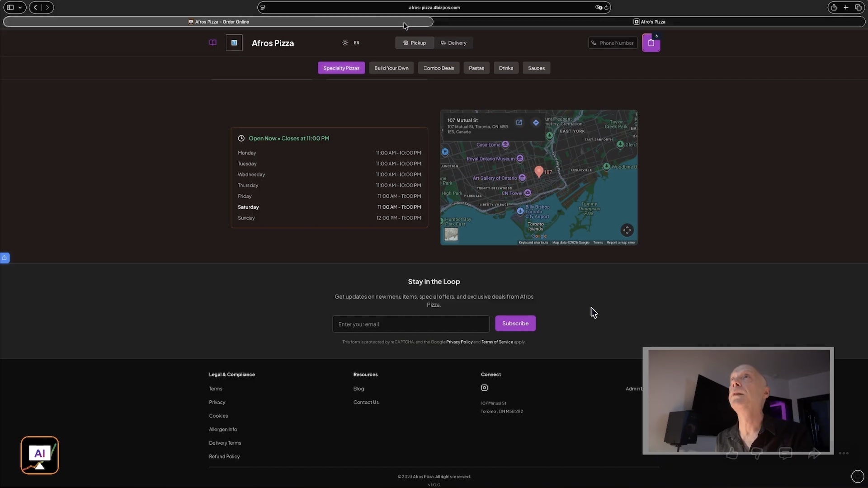Screen dimensions: 868x488
Task: Open the purple shopping bag cart
Action: (651, 43)
